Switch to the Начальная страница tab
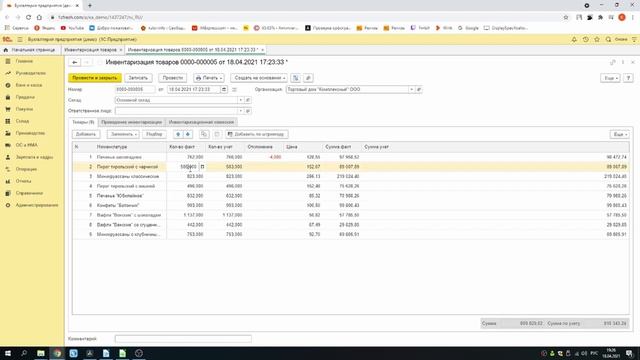This screenshot has width=640, height=360. tap(29, 50)
